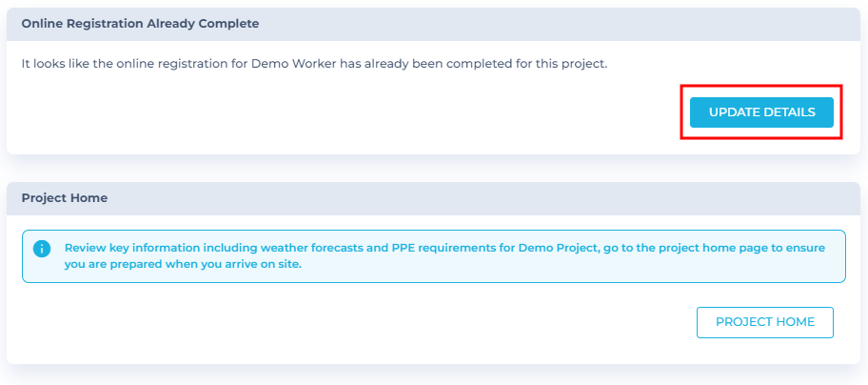Open the PROJECT HOME page button

[x=764, y=322]
